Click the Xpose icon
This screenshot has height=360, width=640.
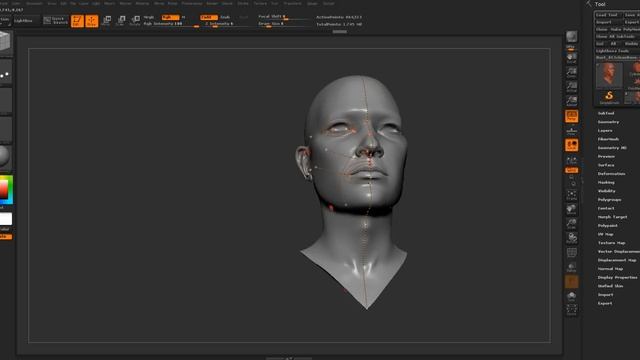coord(571,310)
